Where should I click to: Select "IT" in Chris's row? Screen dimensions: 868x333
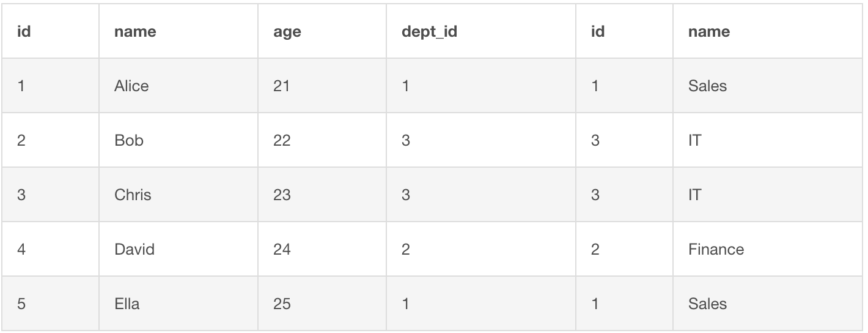pos(695,195)
